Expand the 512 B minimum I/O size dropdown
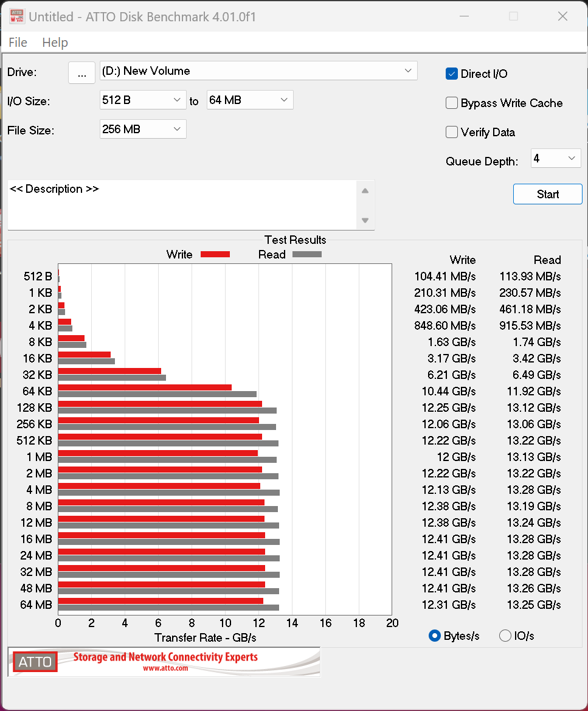The height and width of the screenshot is (711, 588). 142,100
